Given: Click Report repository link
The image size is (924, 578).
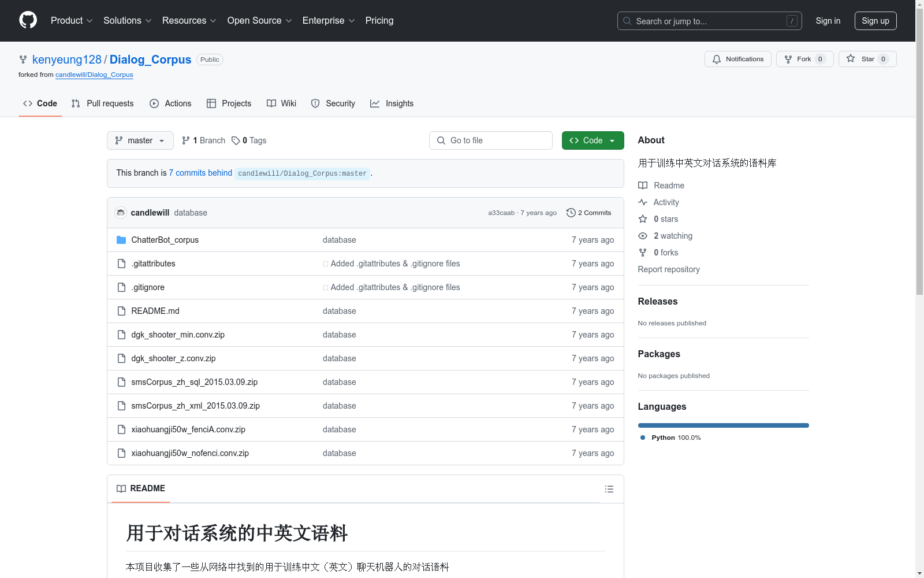Looking at the screenshot, I should (x=669, y=269).
